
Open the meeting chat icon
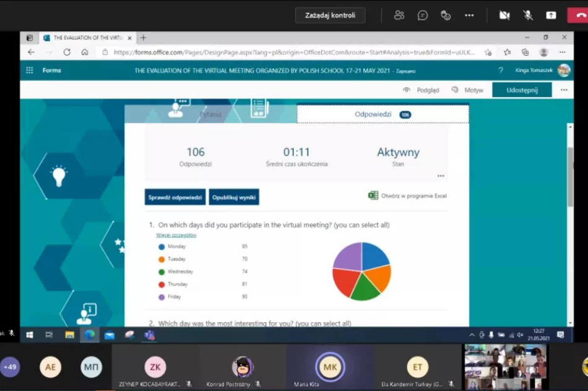click(423, 15)
